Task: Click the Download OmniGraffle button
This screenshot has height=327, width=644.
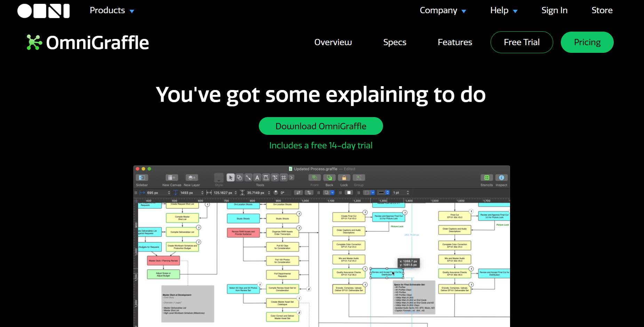Action: 320,126
